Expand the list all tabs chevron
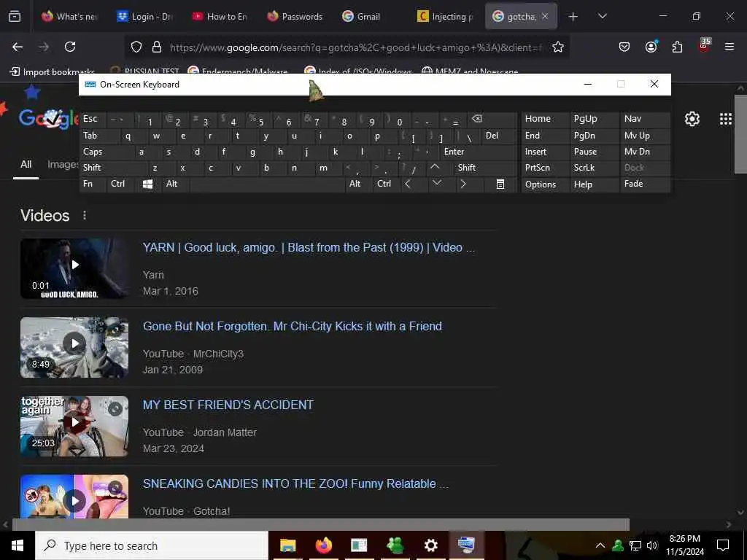This screenshot has width=747, height=560. [602, 16]
